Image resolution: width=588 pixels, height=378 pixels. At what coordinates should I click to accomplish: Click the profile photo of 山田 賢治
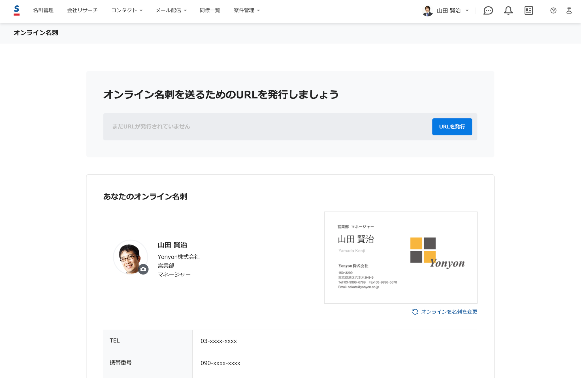(130, 257)
